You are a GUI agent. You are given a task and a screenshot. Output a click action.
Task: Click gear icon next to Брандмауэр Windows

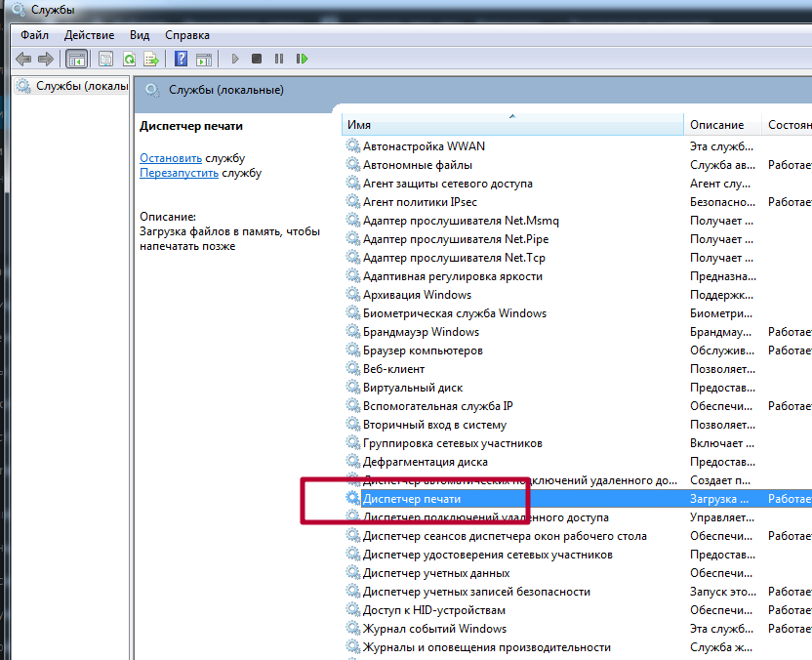(x=353, y=332)
